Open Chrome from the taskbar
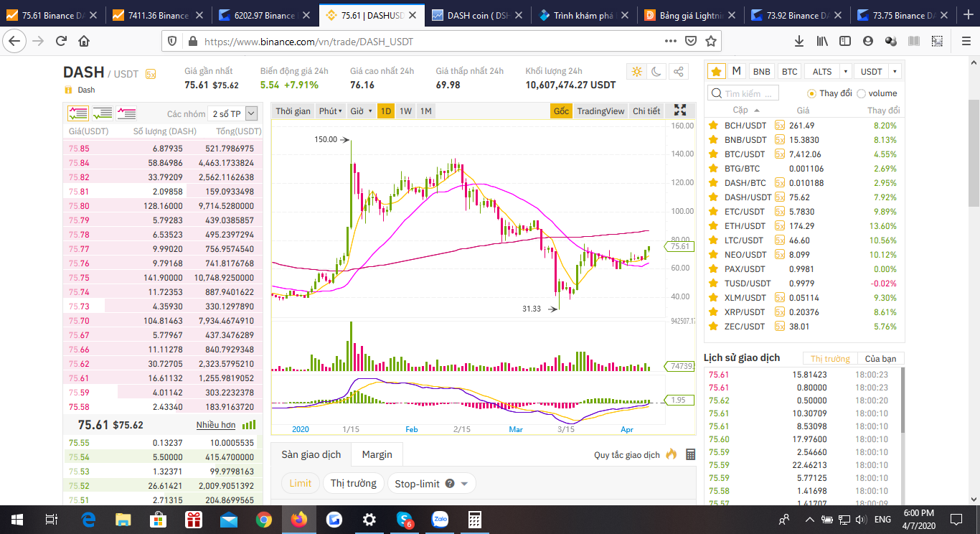The width and height of the screenshot is (980, 534). [264, 520]
